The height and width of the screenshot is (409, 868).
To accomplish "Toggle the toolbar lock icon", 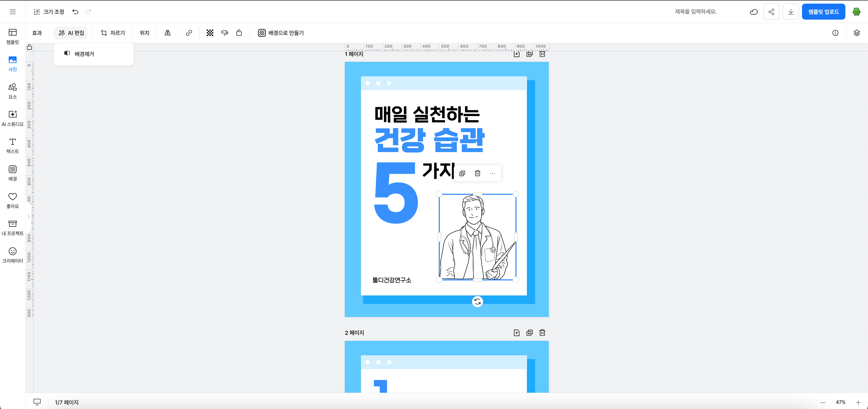I will [x=239, y=33].
